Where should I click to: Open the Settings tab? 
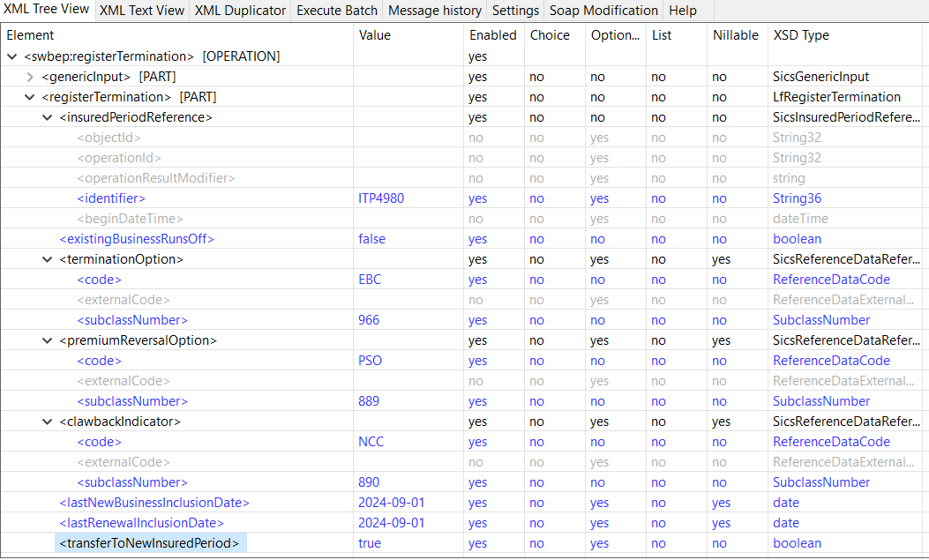tap(515, 11)
